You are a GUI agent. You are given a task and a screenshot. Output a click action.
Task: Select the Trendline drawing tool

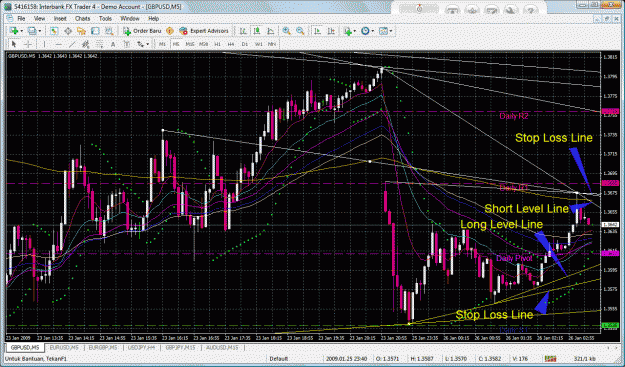coord(72,44)
